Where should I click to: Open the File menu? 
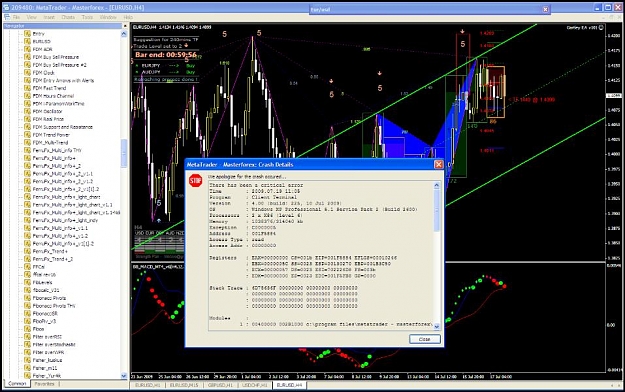16,17
